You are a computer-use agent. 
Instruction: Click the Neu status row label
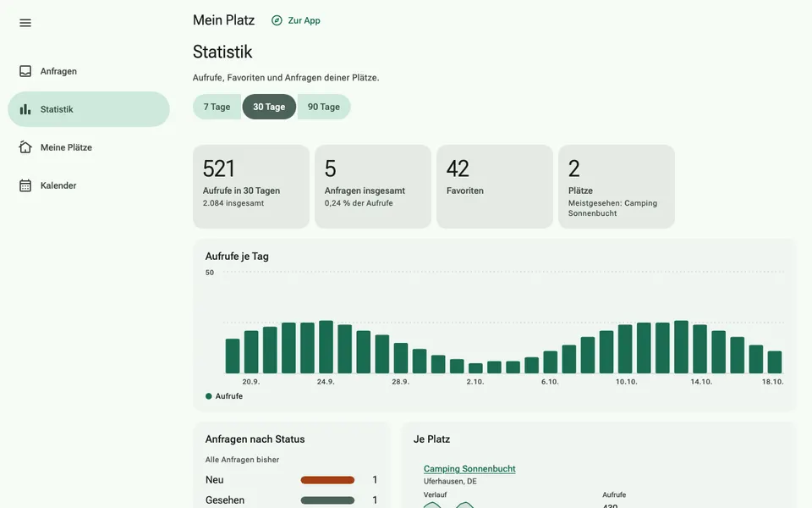pos(214,480)
